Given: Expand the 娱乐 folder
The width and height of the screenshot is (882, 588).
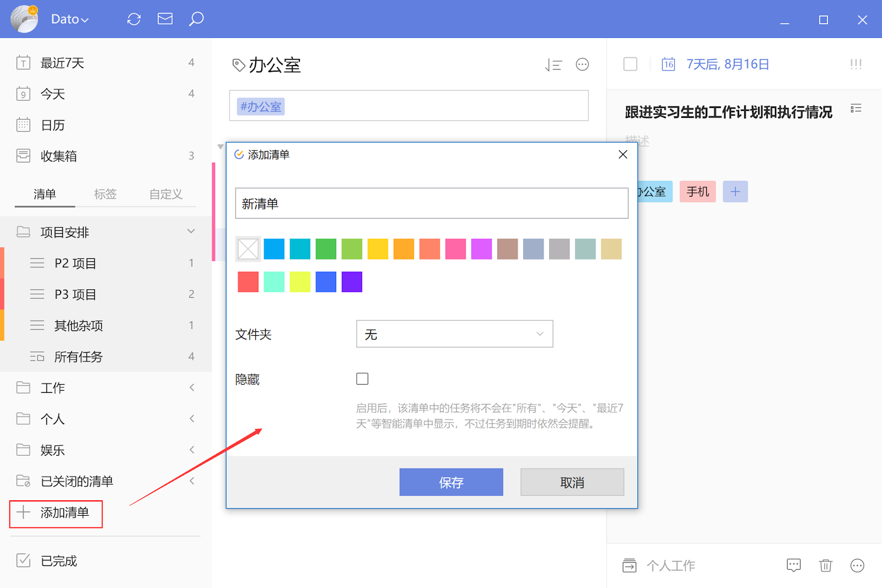Looking at the screenshot, I should coord(191,450).
